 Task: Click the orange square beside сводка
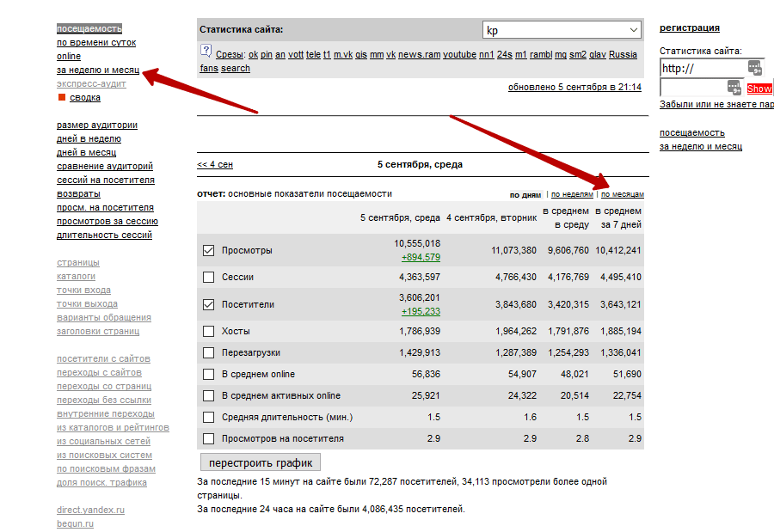coord(62,97)
